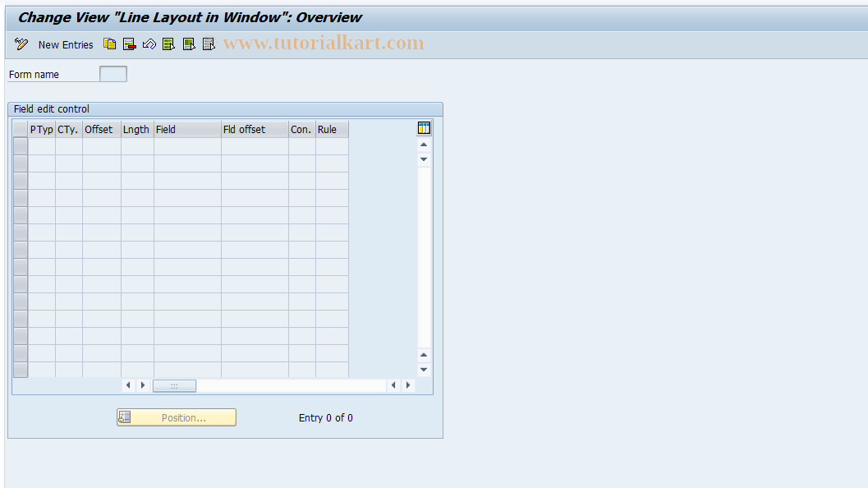Click the first row Fld offset cell
Screen dimensions: 868x488
[x=255, y=146]
